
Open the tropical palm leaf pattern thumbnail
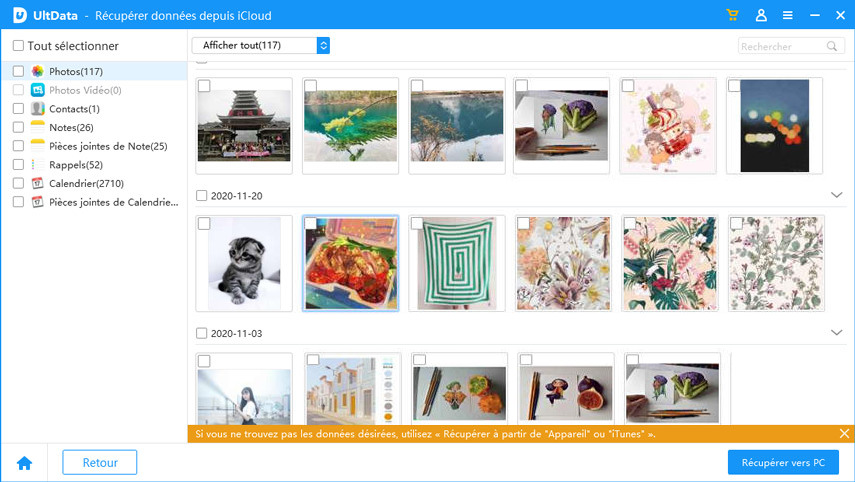tap(670, 263)
